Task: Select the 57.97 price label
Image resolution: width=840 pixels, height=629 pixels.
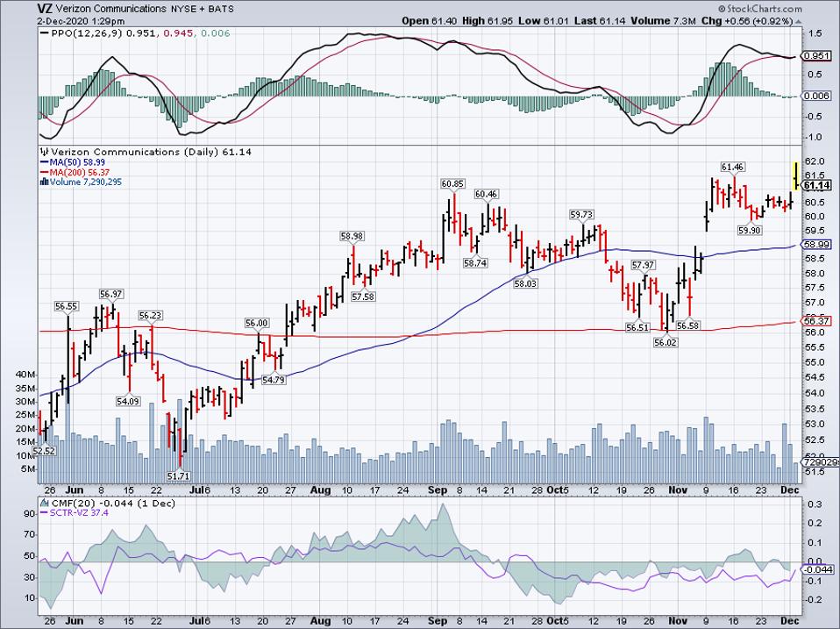Action: 643,265
